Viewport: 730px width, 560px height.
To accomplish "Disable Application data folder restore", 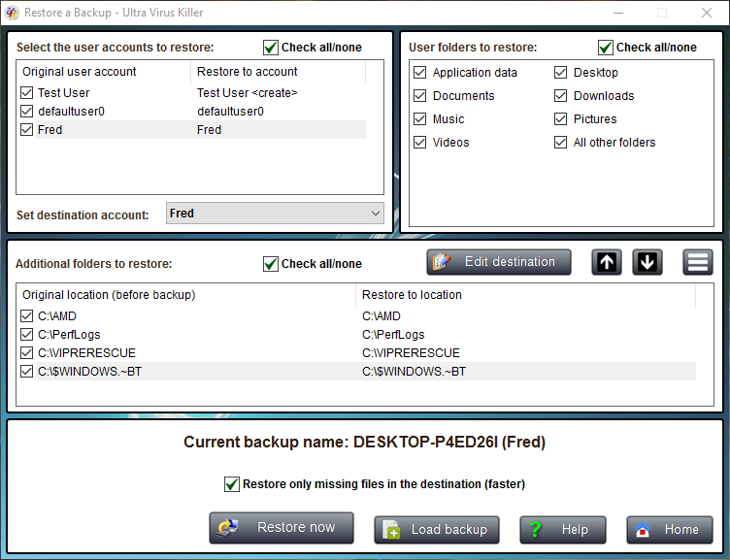I will click(x=420, y=72).
